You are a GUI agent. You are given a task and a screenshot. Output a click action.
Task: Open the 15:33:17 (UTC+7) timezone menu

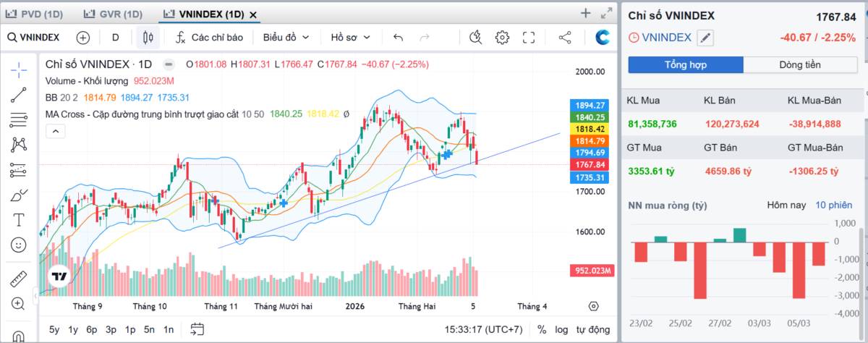click(x=484, y=329)
